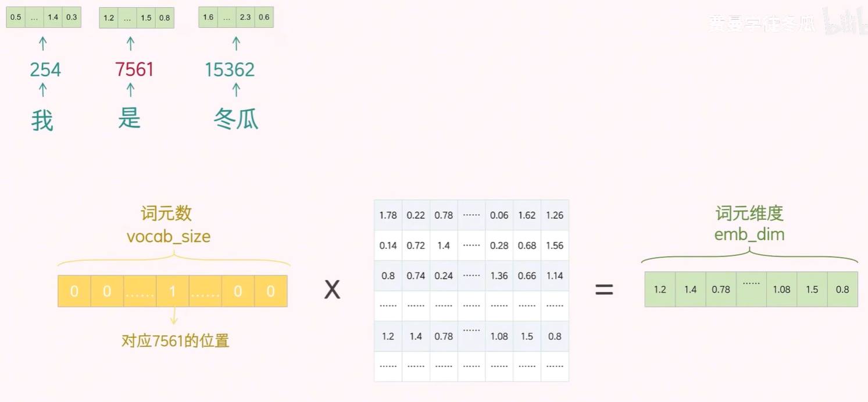This screenshot has height=402, width=868.
Task: Click the 2.3 cell in the top vector
Action: click(245, 17)
